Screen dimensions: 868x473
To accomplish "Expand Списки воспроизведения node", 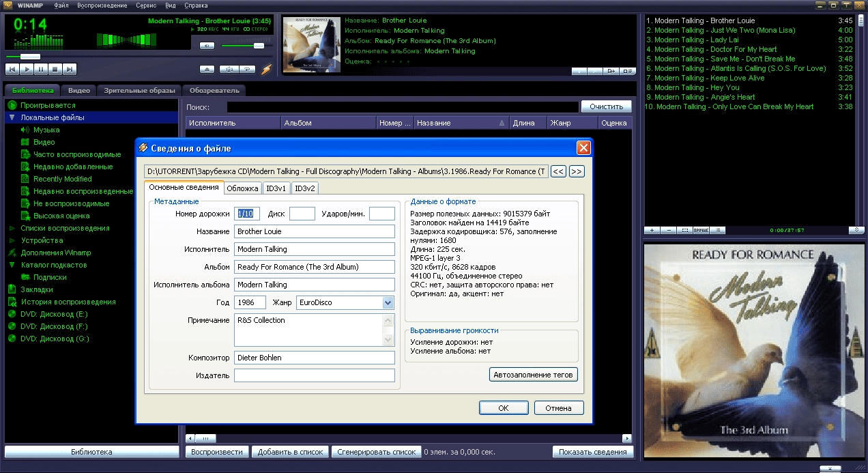I will pyautogui.click(x=12, y=228).
